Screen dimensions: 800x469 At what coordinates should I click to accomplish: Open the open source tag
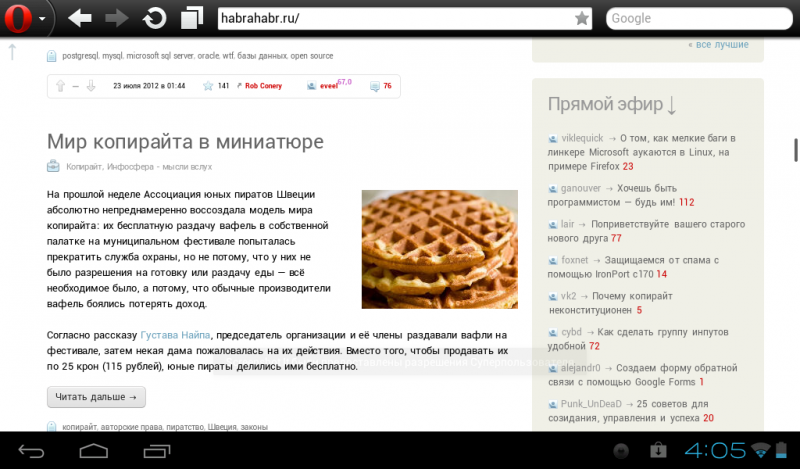[x=312, y=56]
